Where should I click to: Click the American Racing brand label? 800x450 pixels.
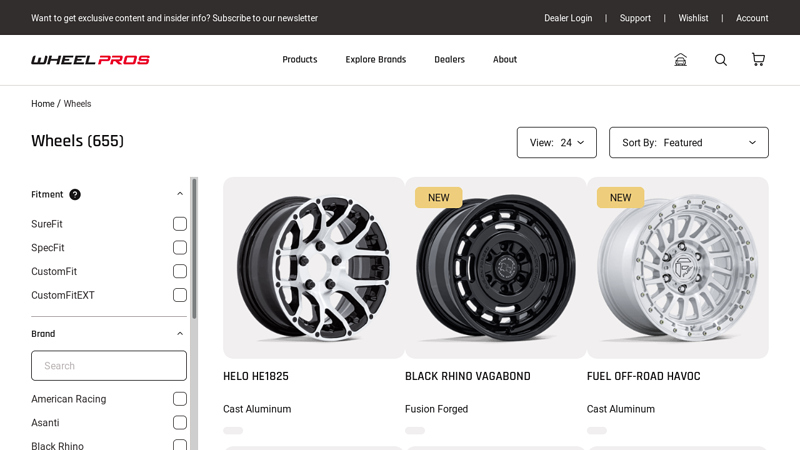point(68,399)
